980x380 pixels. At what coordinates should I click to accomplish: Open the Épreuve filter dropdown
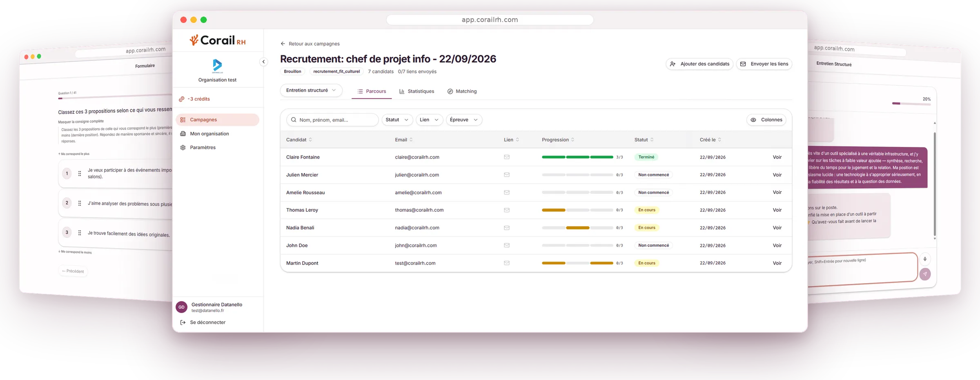464,120
